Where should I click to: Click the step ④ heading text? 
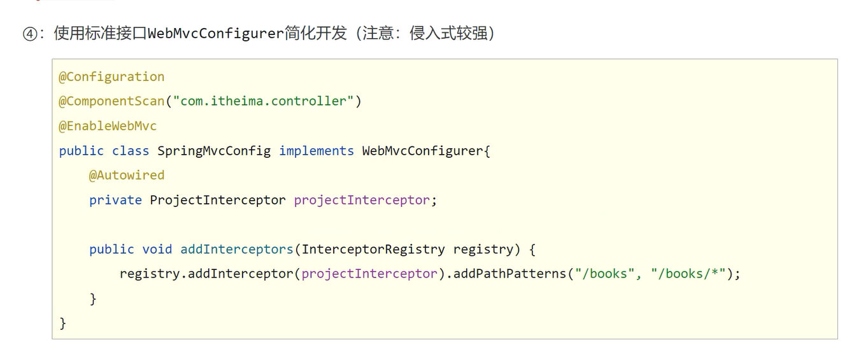tap(259, 33)
